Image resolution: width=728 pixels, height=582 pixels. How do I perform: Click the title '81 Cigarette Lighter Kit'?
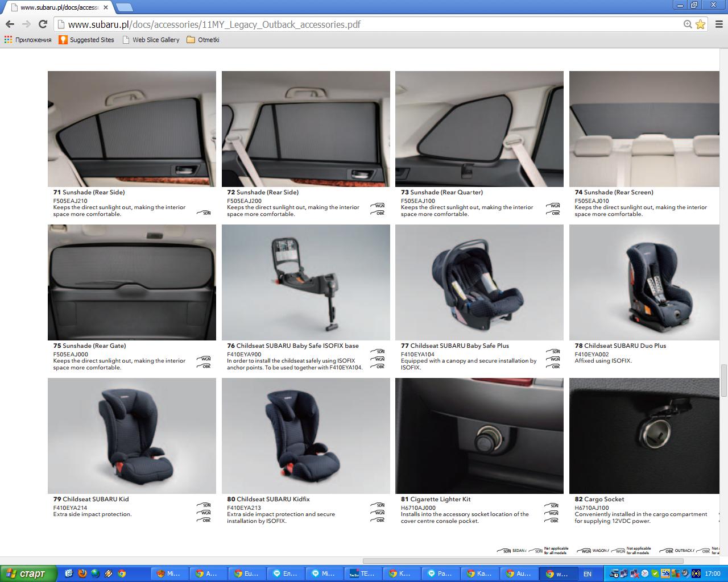[x=436, y=499]
